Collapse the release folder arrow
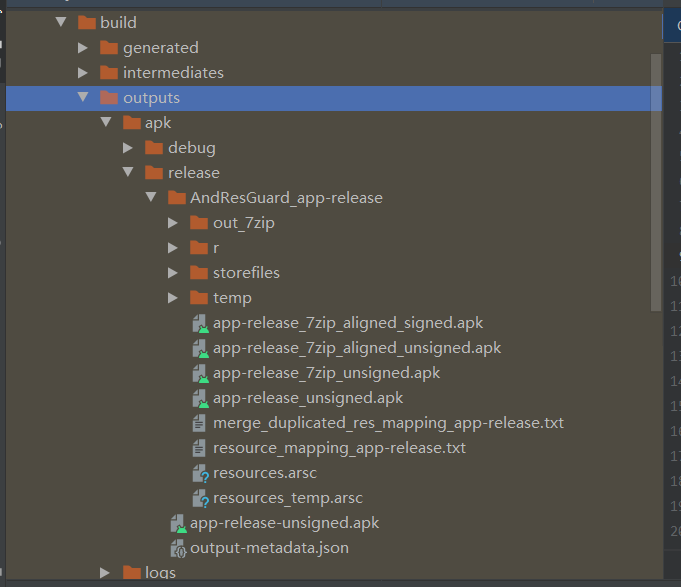Viewport: 681px width, 587px height. pyautogui.click(x=128, y=173)
